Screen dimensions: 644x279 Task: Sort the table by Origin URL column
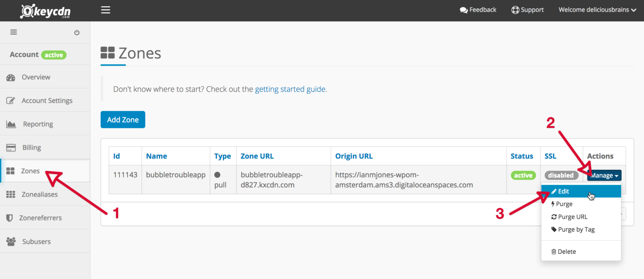(354, 156)
